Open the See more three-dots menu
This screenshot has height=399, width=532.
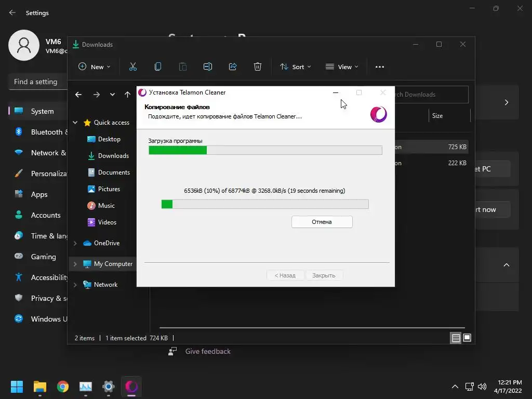coord(380,67)
